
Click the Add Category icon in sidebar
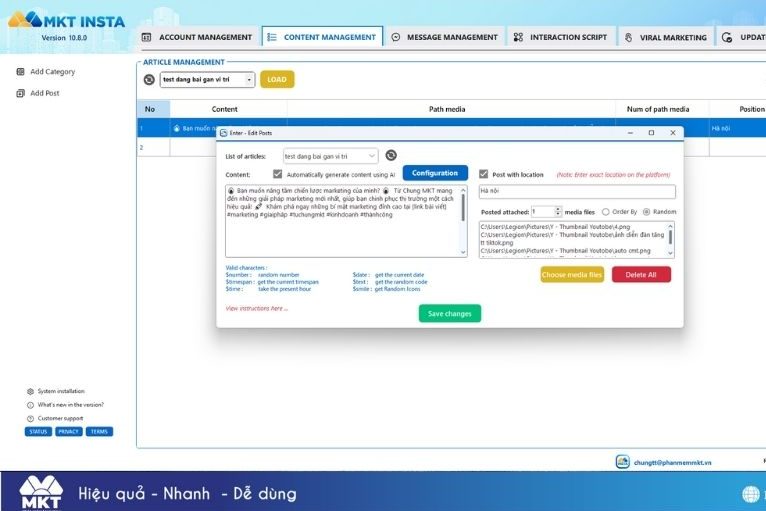point(20,72)
